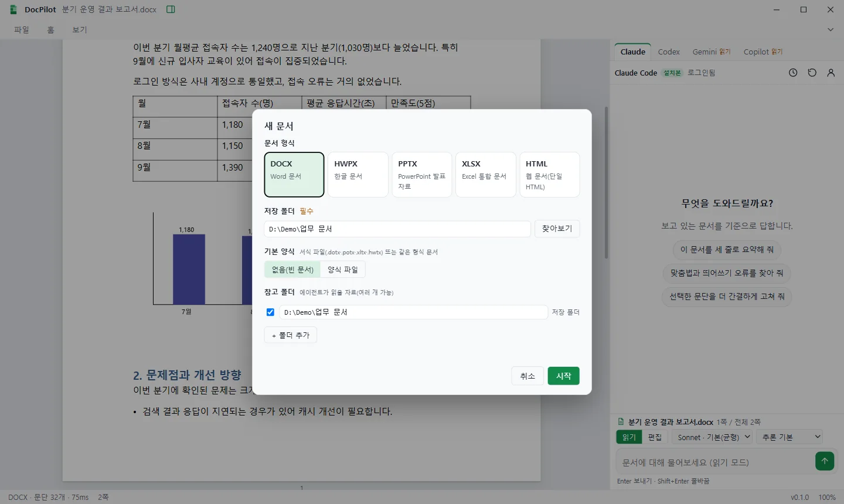Click the document vertical scrollbar
This screenshot has height=504, width=844.
pos(606,182)
